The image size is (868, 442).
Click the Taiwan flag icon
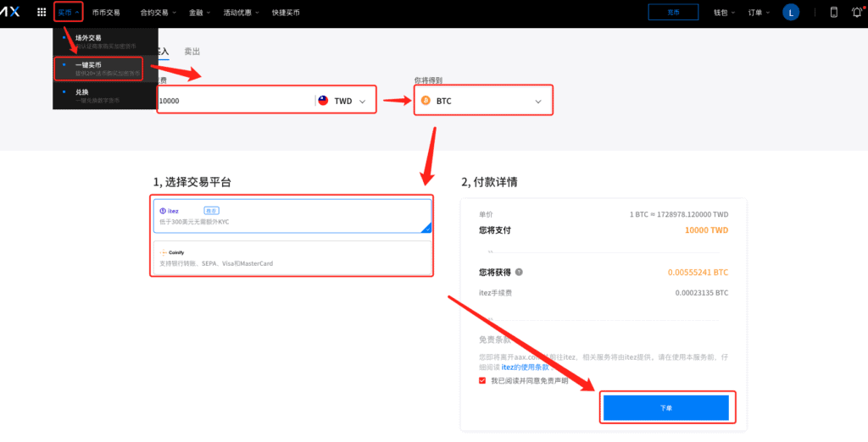point(323,101)
